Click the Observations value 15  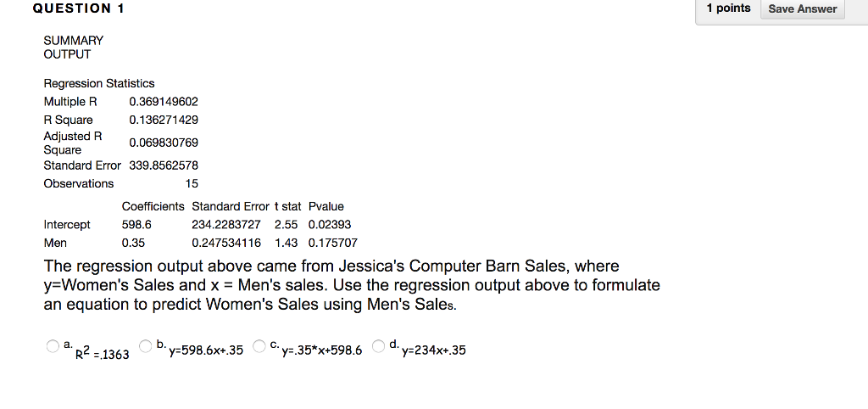click(x=192, y=183)
